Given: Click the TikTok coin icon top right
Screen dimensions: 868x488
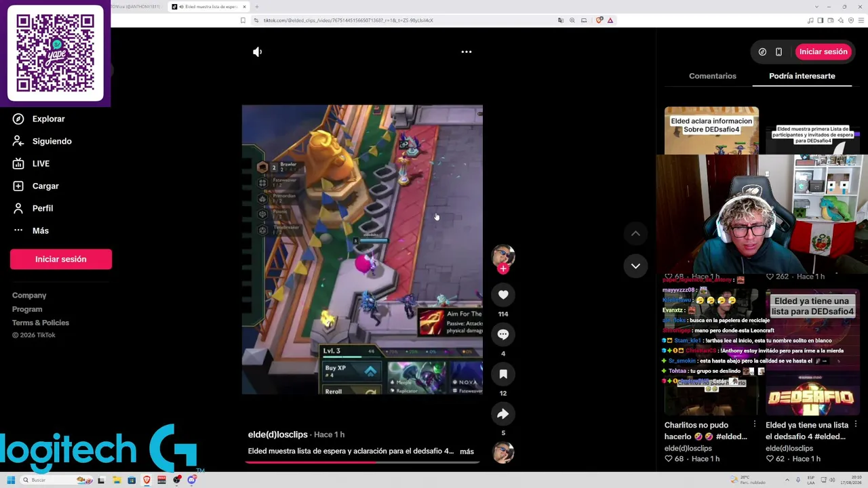Looking at the screenshot, I should 762,52.
